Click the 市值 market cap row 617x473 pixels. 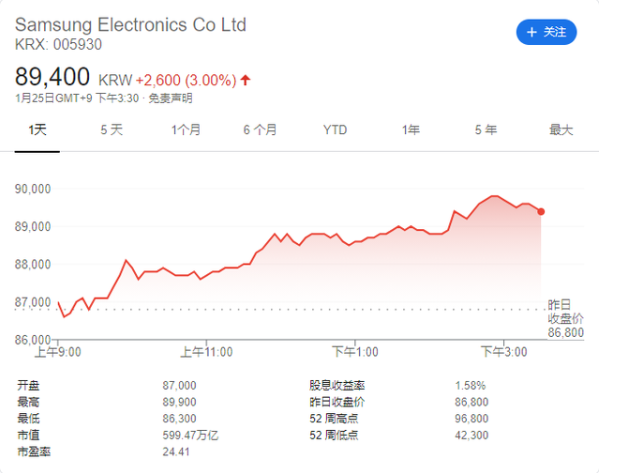click(x=28, y=436)
